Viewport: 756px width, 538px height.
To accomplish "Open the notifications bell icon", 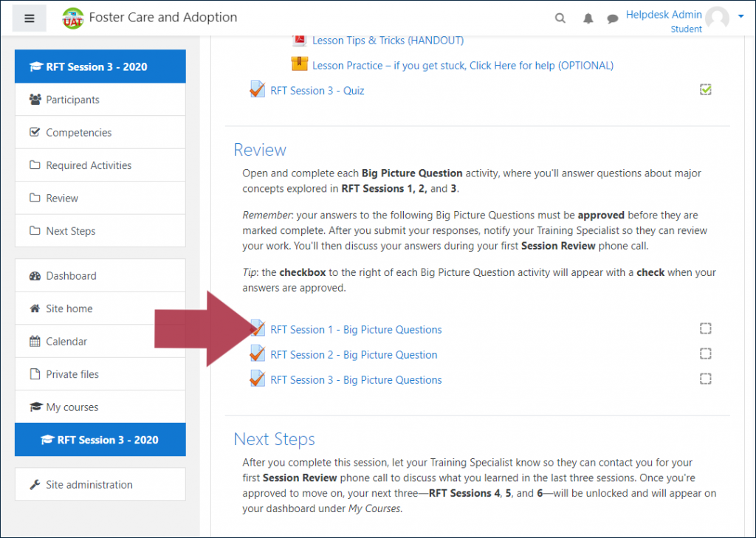I will [588, 18].
